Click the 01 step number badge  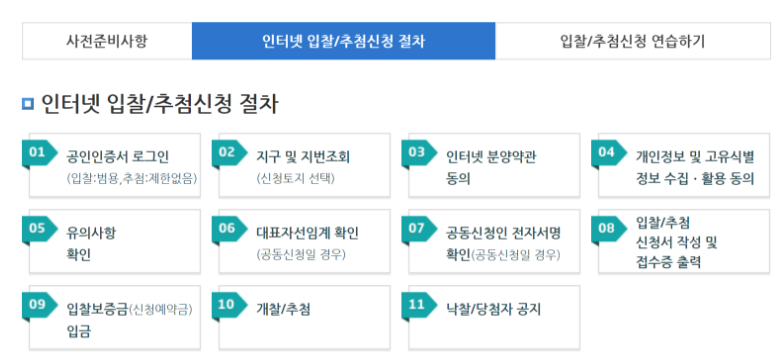pos(40,152)
